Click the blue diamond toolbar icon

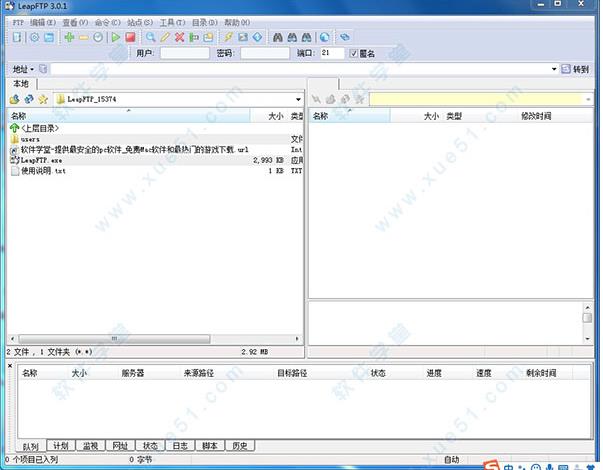(258, 37)
